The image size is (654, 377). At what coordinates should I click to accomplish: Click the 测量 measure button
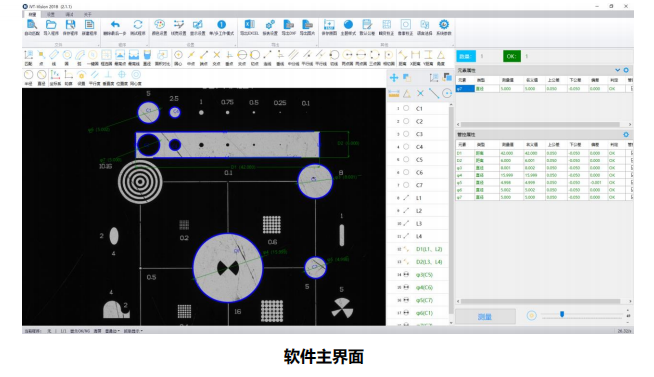(485, 317)
